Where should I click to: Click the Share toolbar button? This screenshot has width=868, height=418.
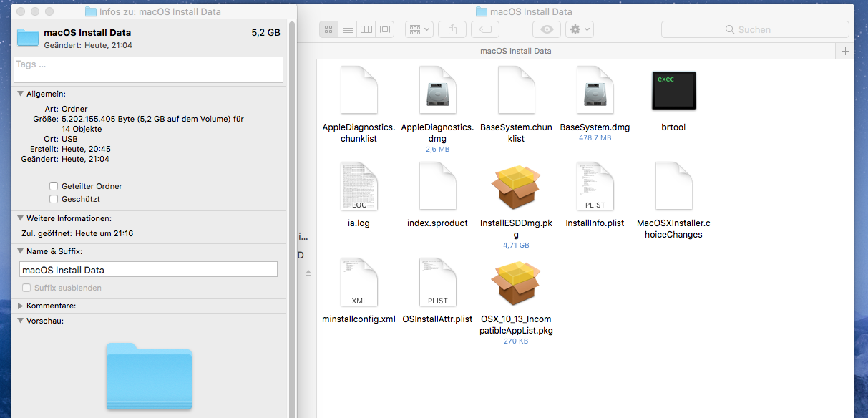coord(453,29)
